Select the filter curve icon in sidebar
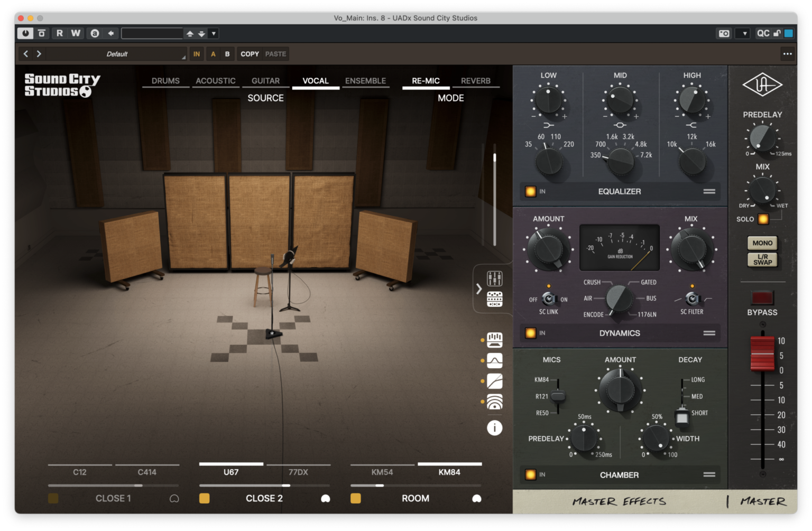This screenshot has height=531, width=812. click(494, 361)
